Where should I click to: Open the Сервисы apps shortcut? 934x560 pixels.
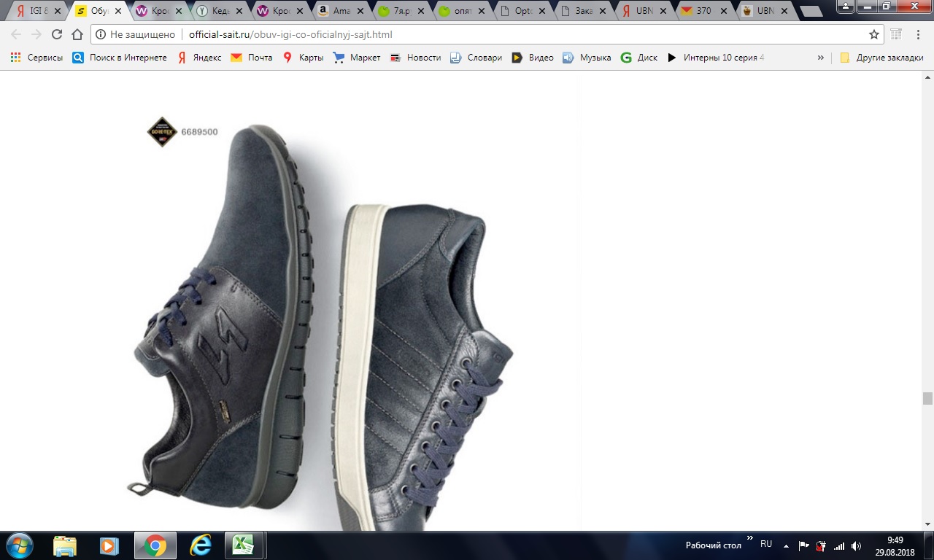tap(36, 58)
